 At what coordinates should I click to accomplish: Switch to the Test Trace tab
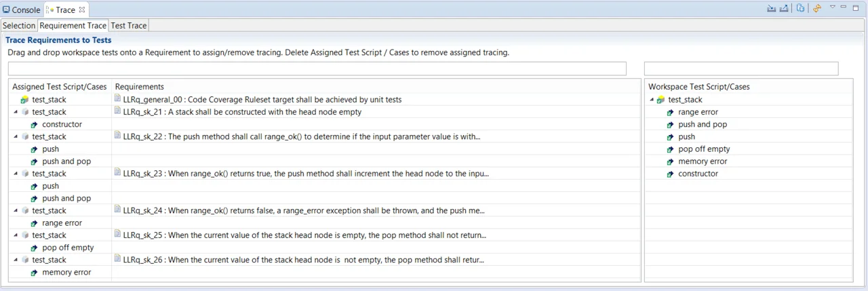coord(129,25)
